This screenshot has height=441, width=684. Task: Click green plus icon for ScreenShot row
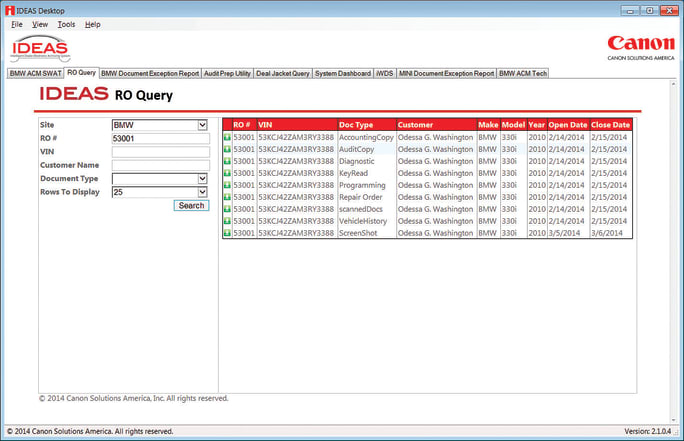pyautogui.click(x=226, y=233)
